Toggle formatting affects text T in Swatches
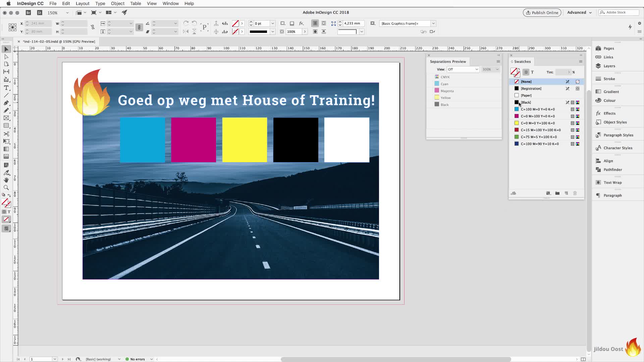Viewport: 644px width, 362px height. click(x=532, y=72)
